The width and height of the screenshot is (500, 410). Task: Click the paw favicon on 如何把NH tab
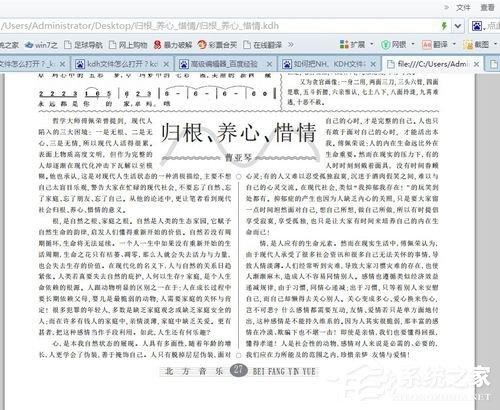coord(287,64)
